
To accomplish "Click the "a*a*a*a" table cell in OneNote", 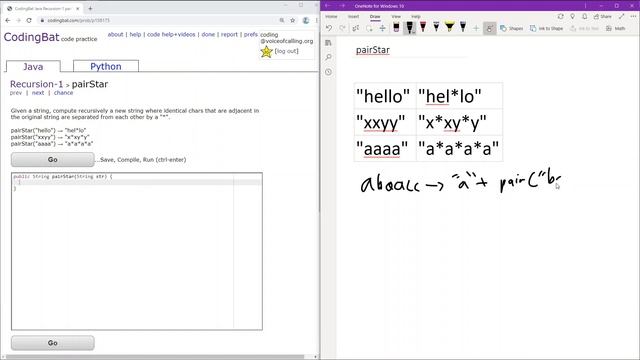I will [459, 149].
